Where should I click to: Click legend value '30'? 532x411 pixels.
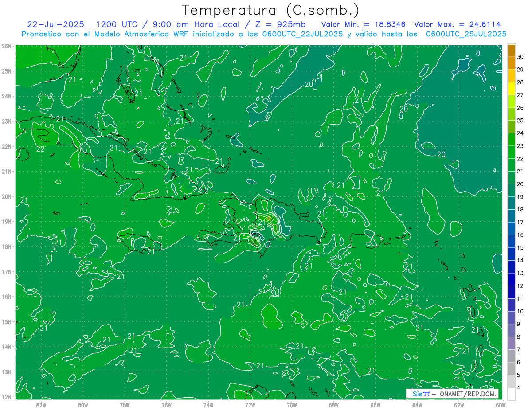tap(520, 57)
